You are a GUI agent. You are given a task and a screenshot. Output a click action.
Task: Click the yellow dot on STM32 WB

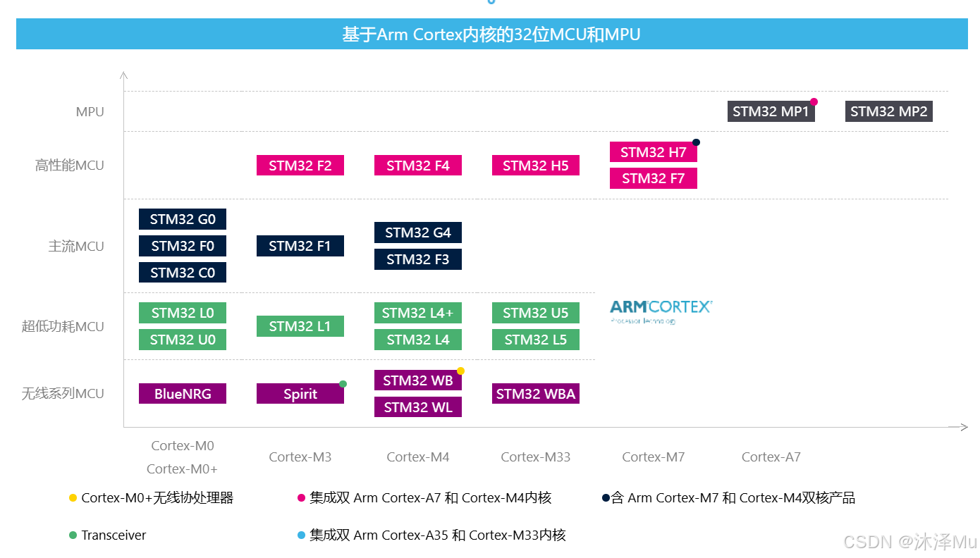[460, 371]
